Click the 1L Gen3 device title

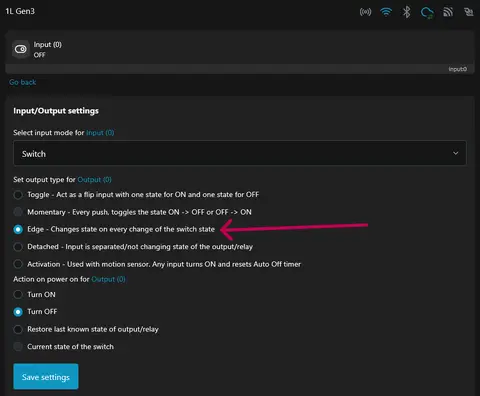click(20, 11)
